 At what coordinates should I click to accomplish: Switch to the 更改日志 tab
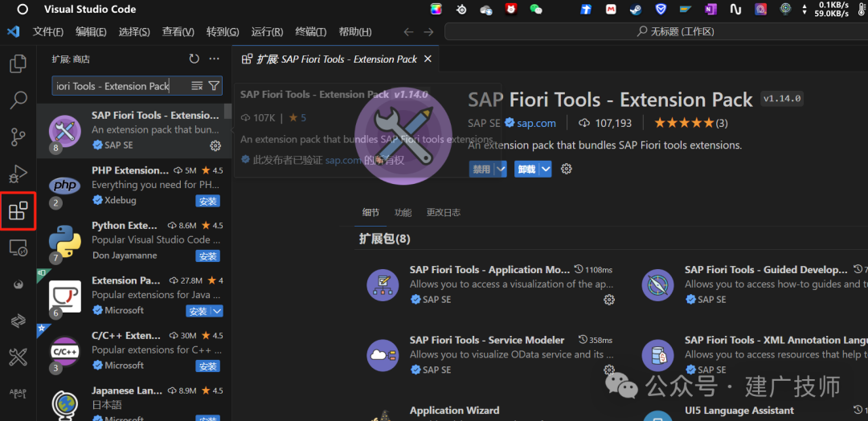(444, 212)
